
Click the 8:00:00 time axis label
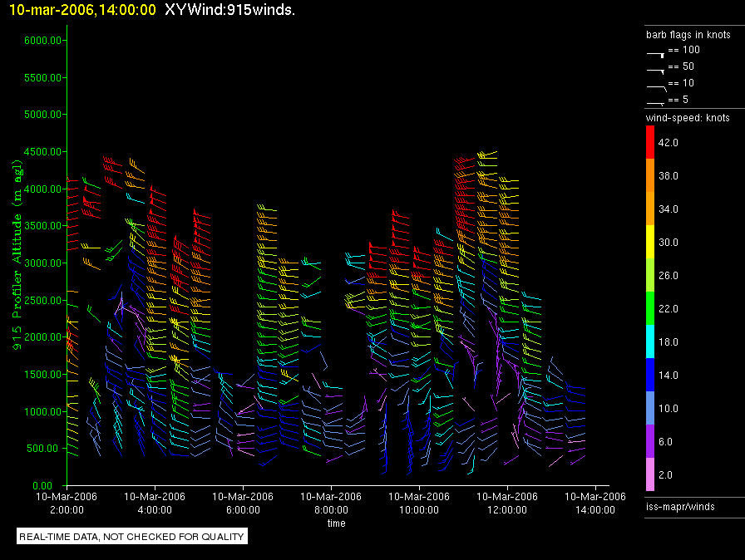(330, 510)
